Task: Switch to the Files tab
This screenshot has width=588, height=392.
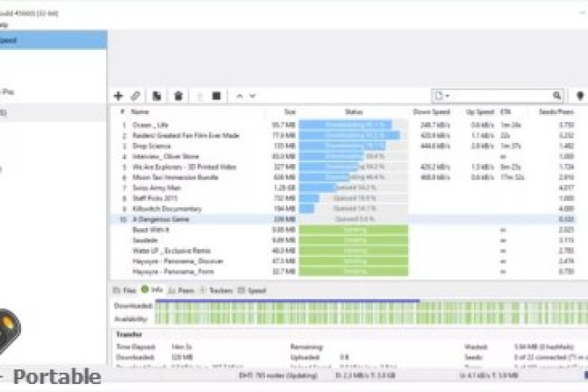Action: pos(125,290)
